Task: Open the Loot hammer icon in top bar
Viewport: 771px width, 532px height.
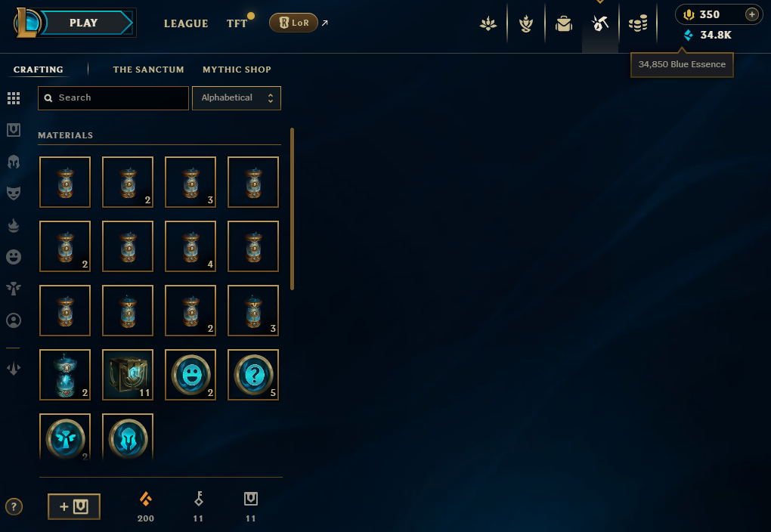Action: pyautogui.click(x=600, y=23)
